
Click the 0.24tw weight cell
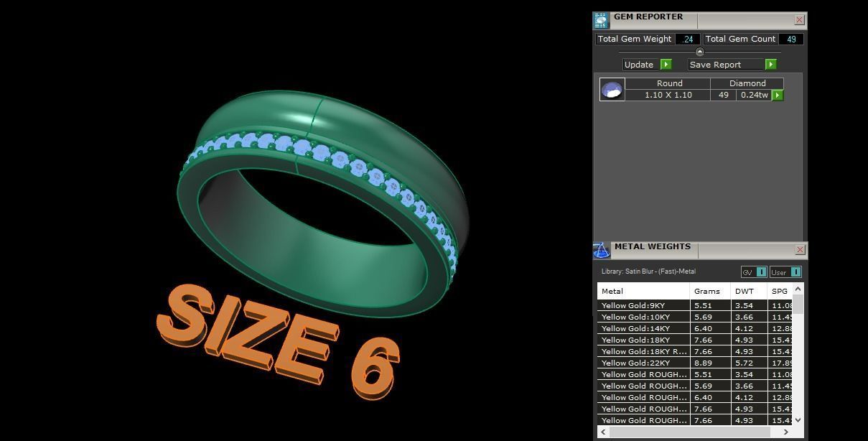click(754, 95)
